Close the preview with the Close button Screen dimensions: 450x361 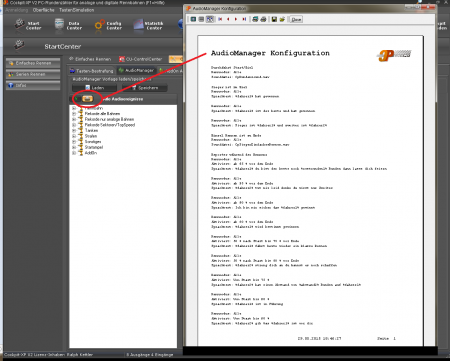[296, 19]
